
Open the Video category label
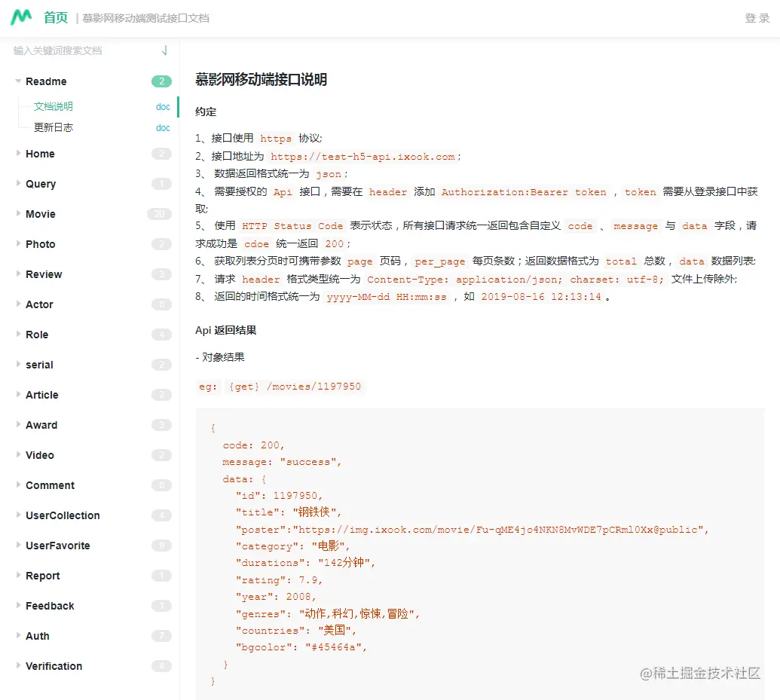click(40, 455)
